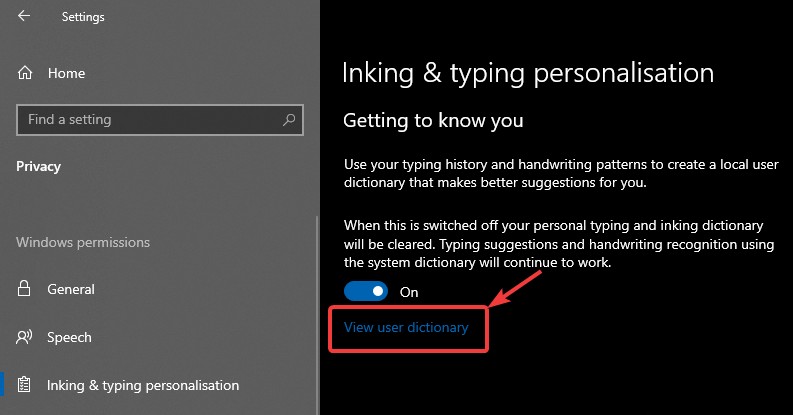Click the Home house icon
Viewport: 793px width, 415px height.
point(25,73)
